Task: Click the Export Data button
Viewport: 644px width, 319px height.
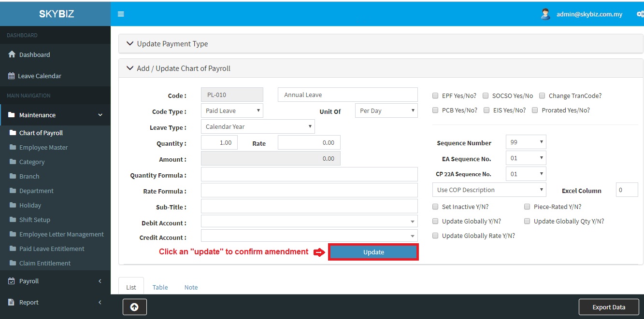Action: 609,307
